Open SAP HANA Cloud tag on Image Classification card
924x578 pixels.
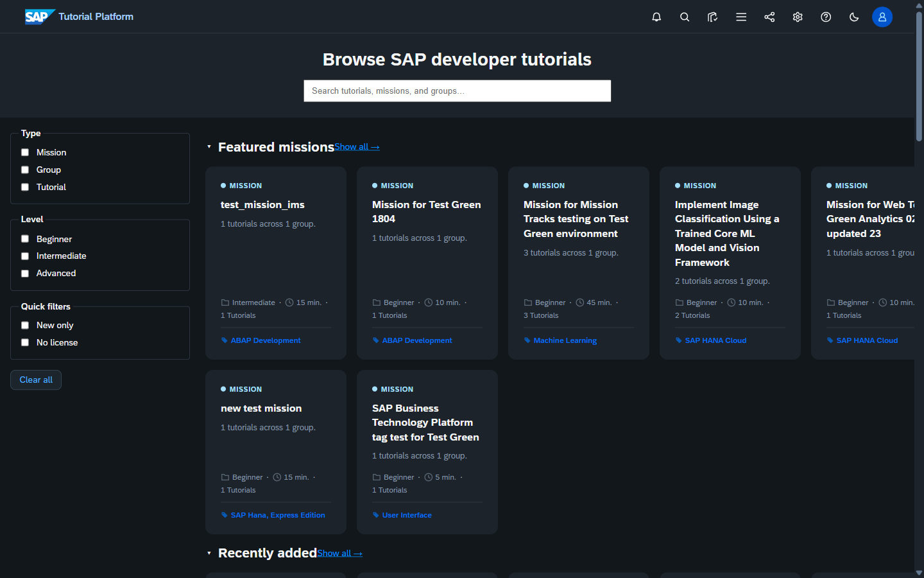tap(715, 340)
